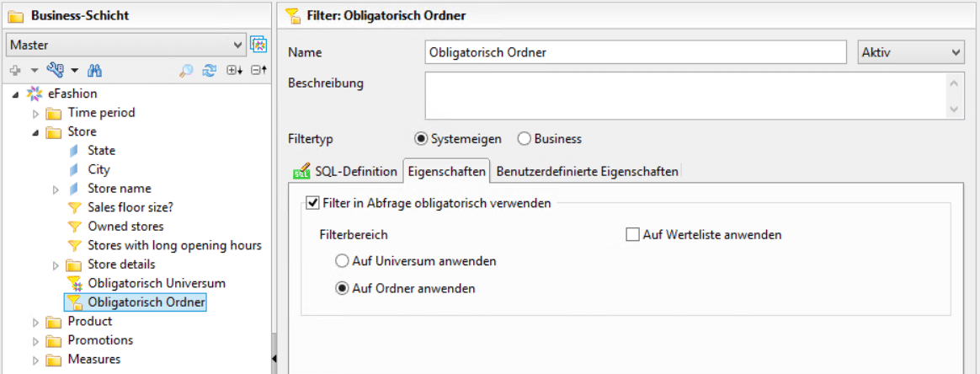
Task: Click the magnifying glass filter icon
Action: pyautogui.click(x=186, y=71)
